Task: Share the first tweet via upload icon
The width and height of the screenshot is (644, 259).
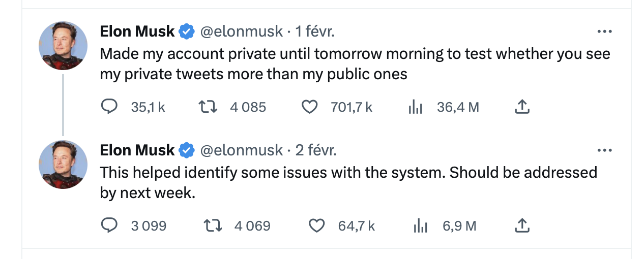Action: point(522,107)
